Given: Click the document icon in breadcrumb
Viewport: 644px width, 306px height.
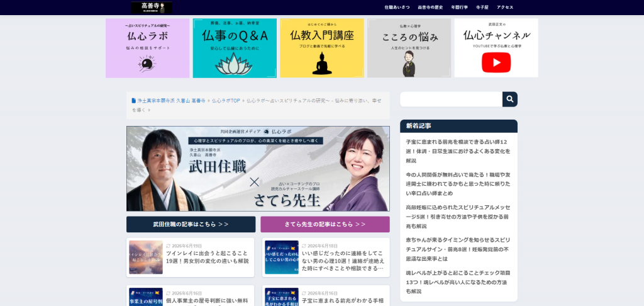Looking at the screenshot, I should pyautogui.click(x=134, y=101).
